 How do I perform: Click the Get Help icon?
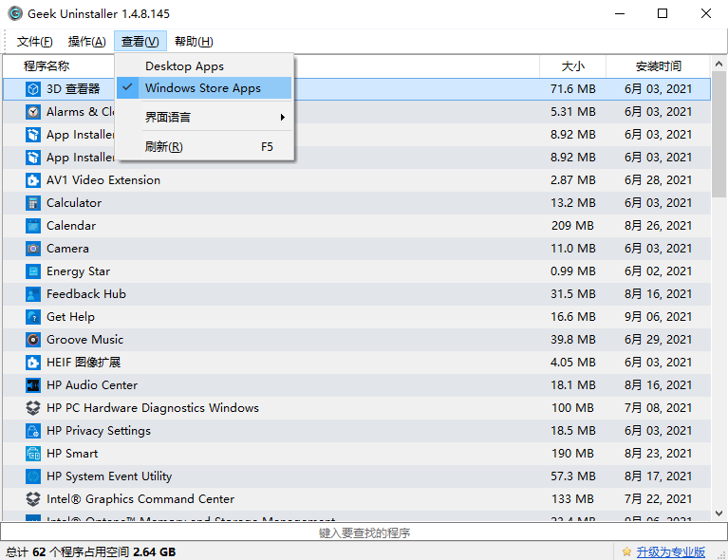(x=33, y=317)
